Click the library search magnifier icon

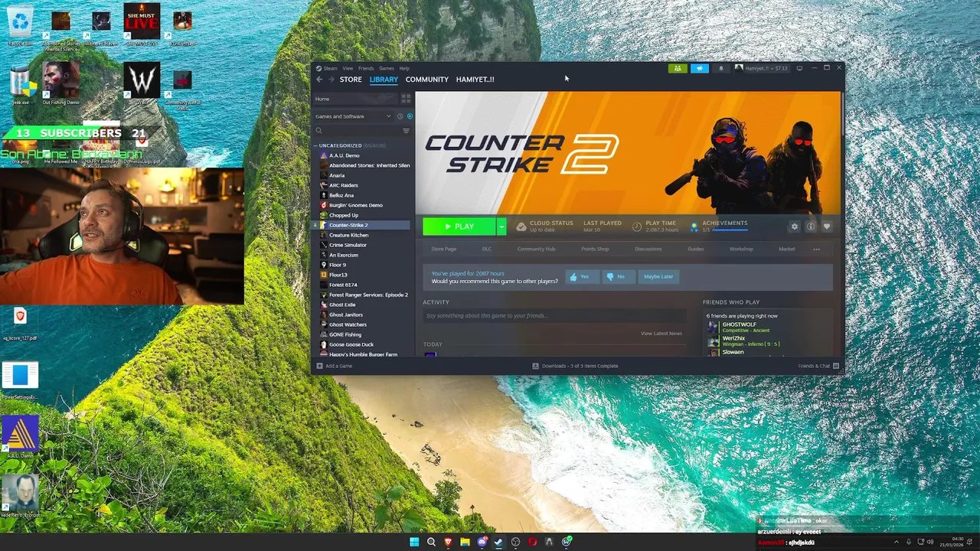pos(319,131)
